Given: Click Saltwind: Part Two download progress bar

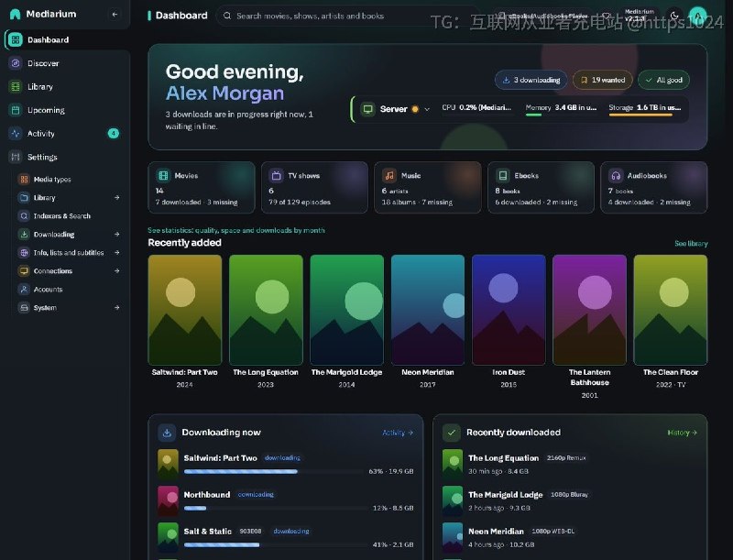Looking at the screenshot, I should (x=276, y=472).
